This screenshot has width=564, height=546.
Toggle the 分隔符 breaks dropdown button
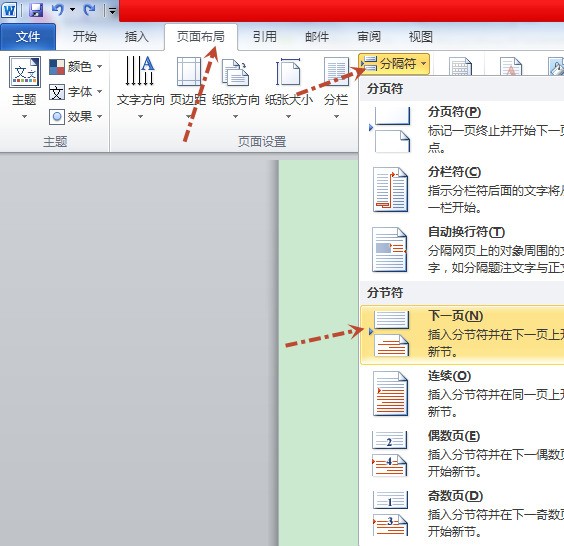coord(394,64)
